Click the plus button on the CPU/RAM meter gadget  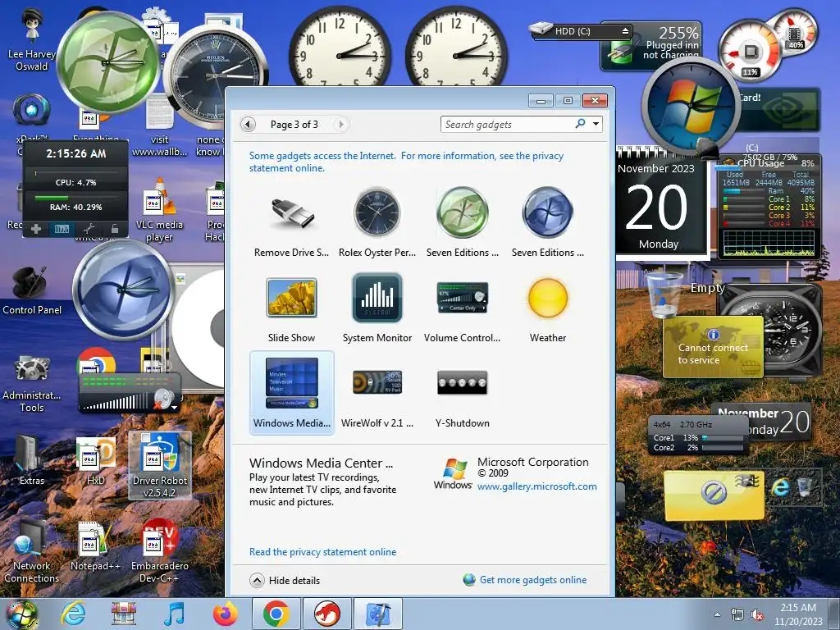[36, 230]
